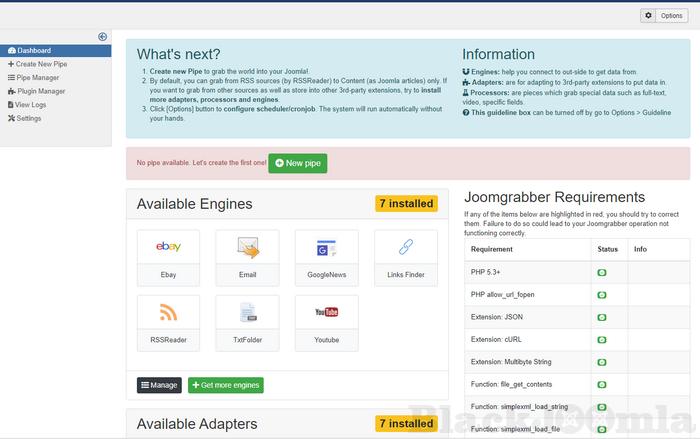Image resolution: width=700 pixels, height=439 pixels.
Task: Select the TxtFolder engine icon
Action: coord(247,322)
